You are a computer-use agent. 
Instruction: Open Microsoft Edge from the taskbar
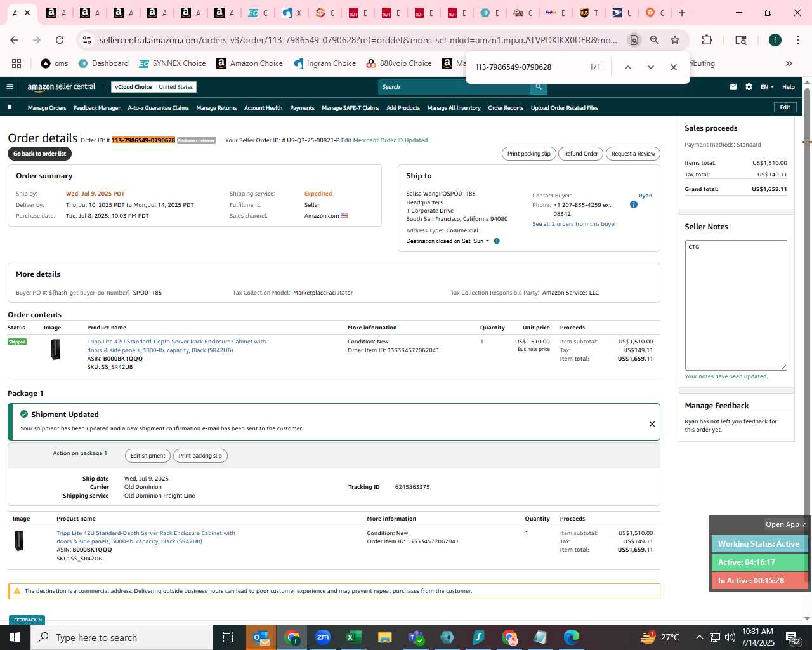[x=571, y=637]
